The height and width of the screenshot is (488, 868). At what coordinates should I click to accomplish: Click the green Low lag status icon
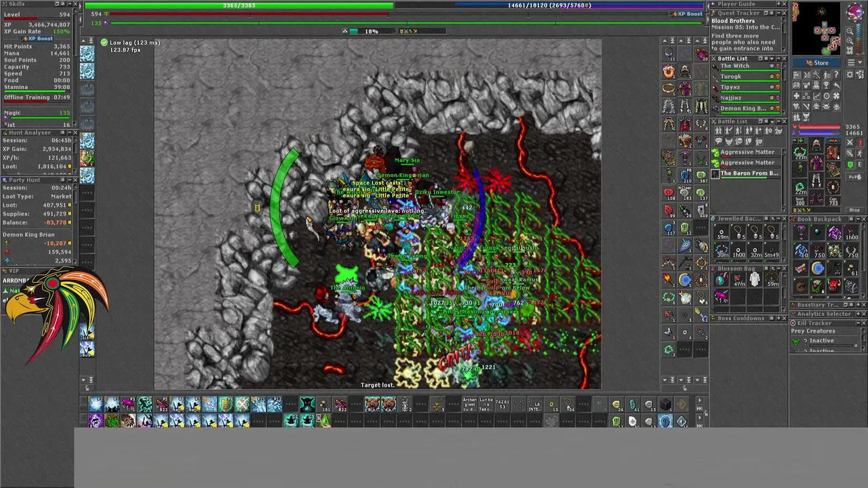pyautogui.click(x=104, y=43)
